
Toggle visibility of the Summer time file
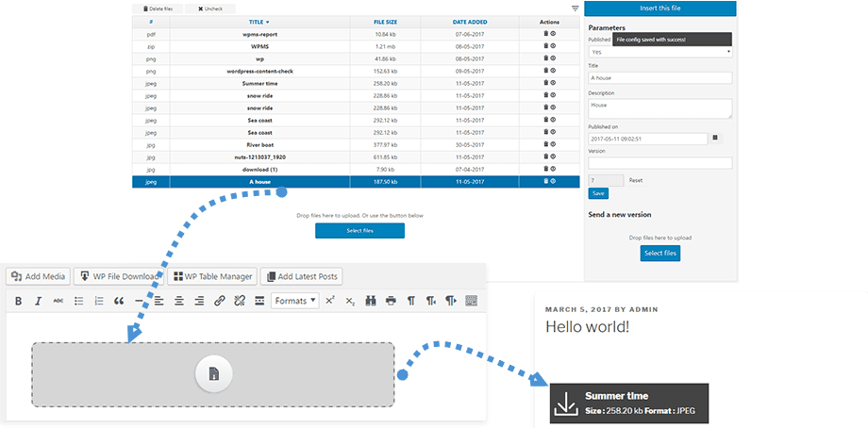[x=553, y=83]
